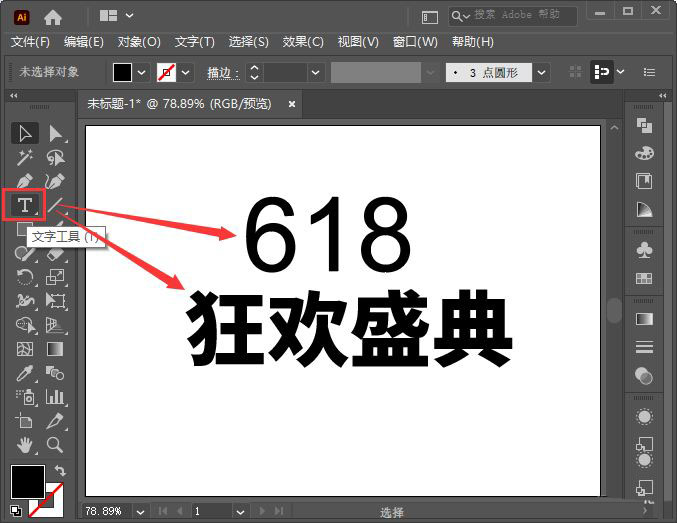
Task: Select the Scale tool
Action: (x=56, y=277)
